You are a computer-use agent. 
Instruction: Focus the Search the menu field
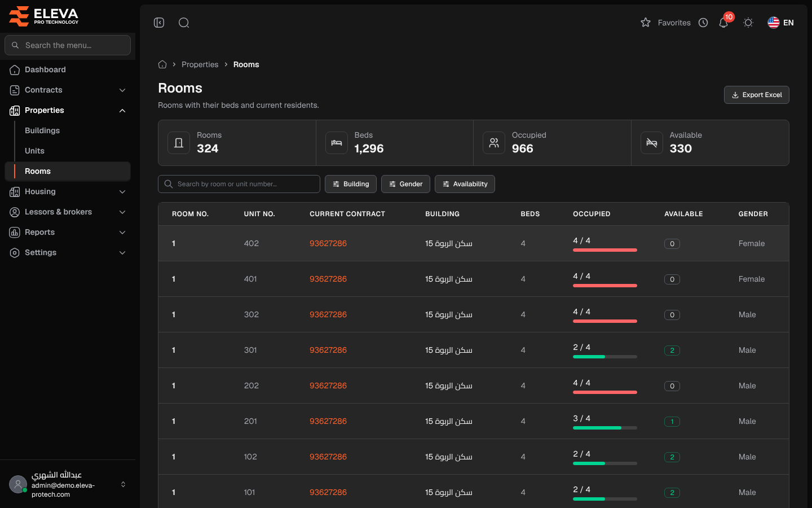68,45
